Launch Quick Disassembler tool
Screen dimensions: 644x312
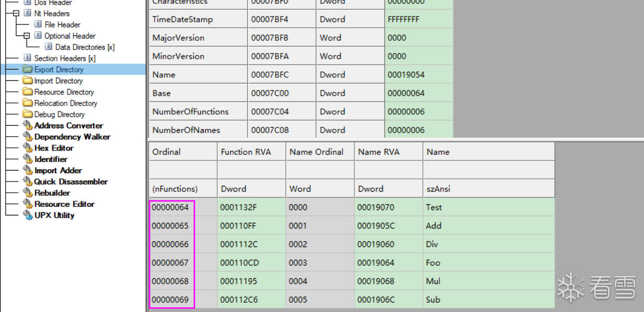71,182
